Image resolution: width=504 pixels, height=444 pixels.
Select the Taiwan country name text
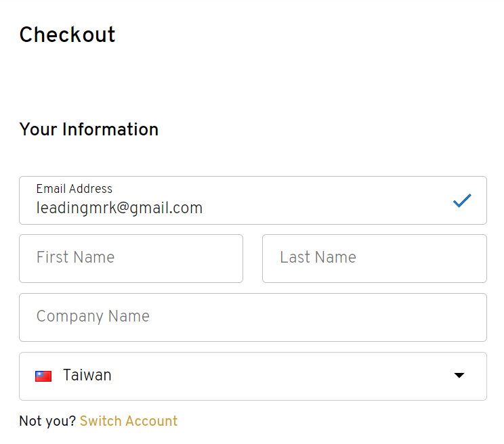pos(87,375)
